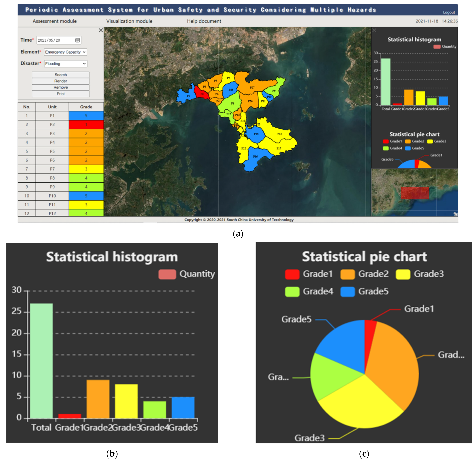
Task: Click the minimap corner resize icon
Action: tap(455, 214)
